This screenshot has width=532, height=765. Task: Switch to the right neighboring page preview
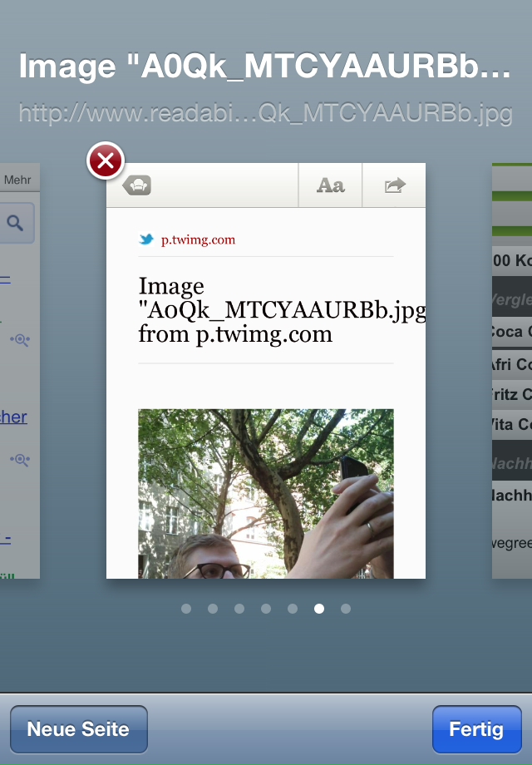tap(512, 374)
